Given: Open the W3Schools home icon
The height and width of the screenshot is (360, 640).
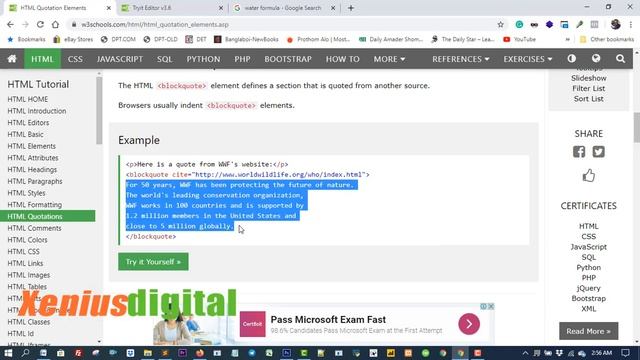Looking at the screenshot, I should pos(12,59).
